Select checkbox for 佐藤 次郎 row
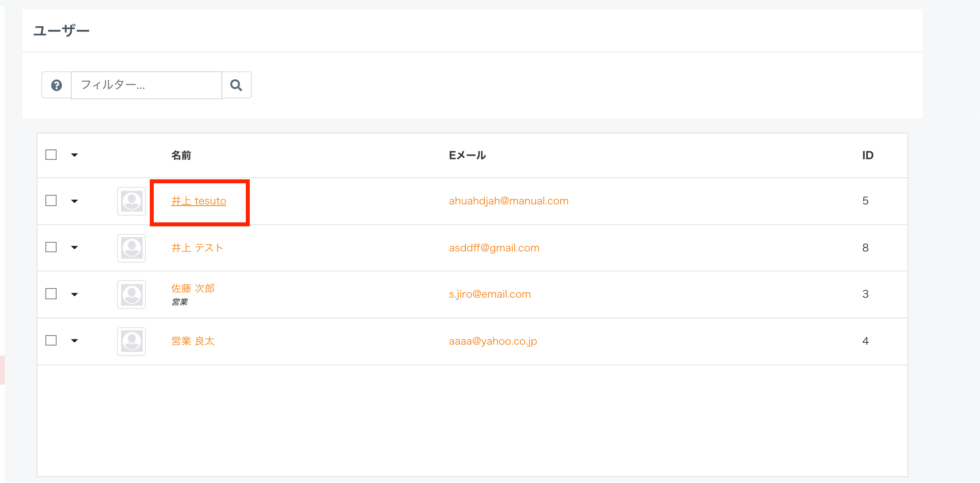This screenshot has width=980, height=483. coord(51,294)
